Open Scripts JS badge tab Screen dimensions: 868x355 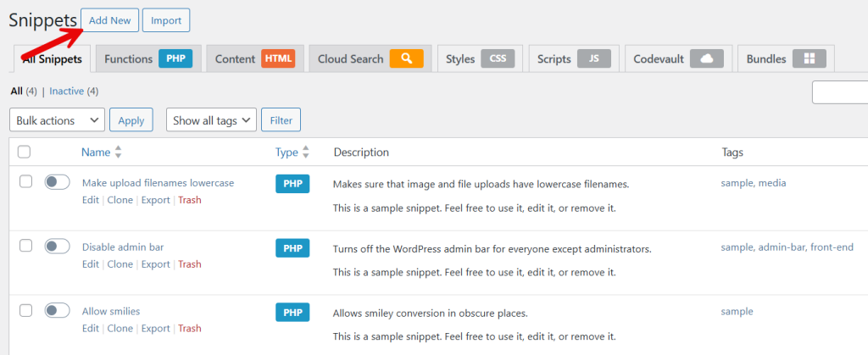[594, 59]
